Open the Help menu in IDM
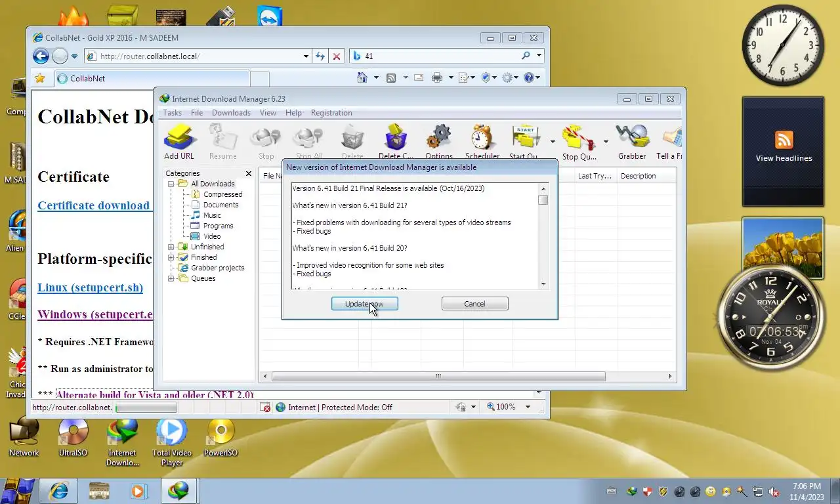 [293, 113]
